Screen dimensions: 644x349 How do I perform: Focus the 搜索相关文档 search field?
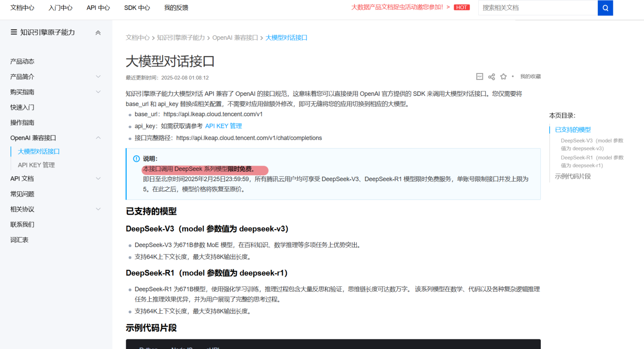(538, 8)
